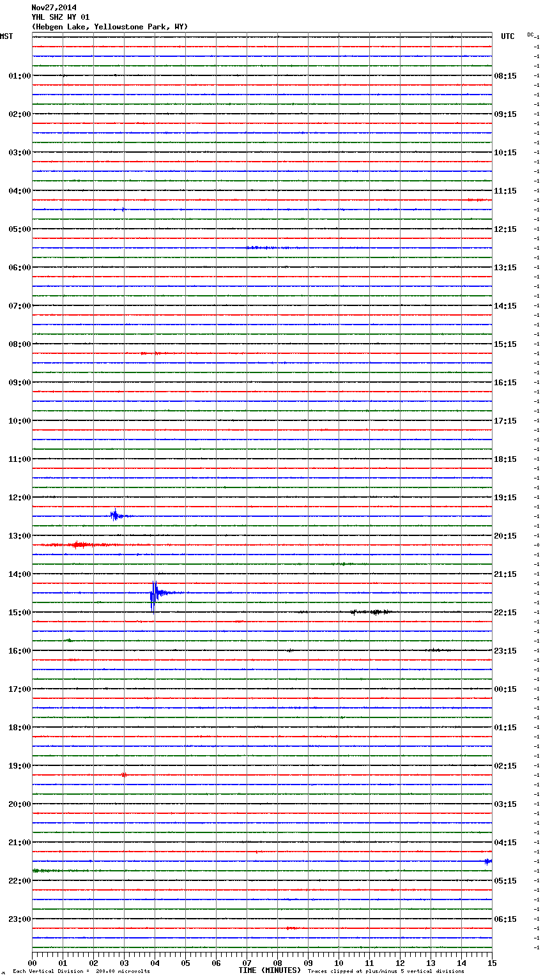The height and width of the screenshot is (980, 543).
Task: Click minute tick label 14 on bottom axis
Action: (x=461, y=963)
